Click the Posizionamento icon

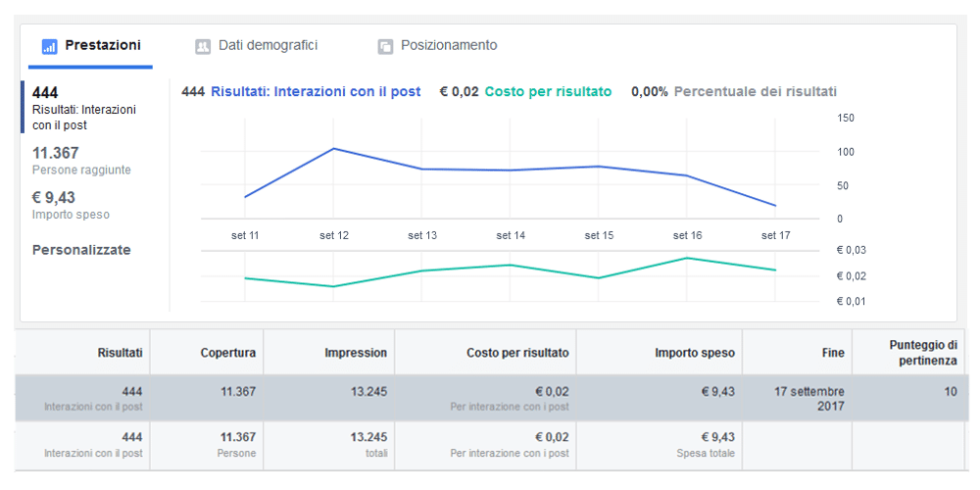[385, 46]
